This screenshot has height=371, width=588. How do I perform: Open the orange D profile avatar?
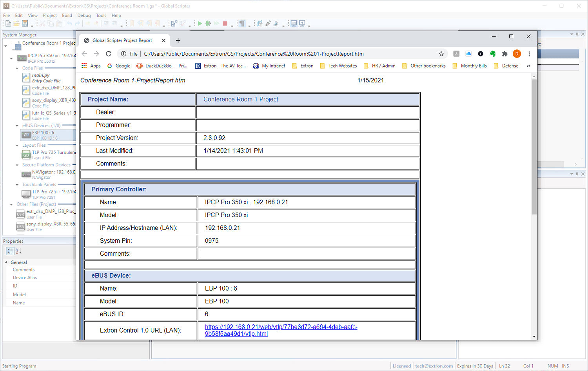tap(517, 54)
